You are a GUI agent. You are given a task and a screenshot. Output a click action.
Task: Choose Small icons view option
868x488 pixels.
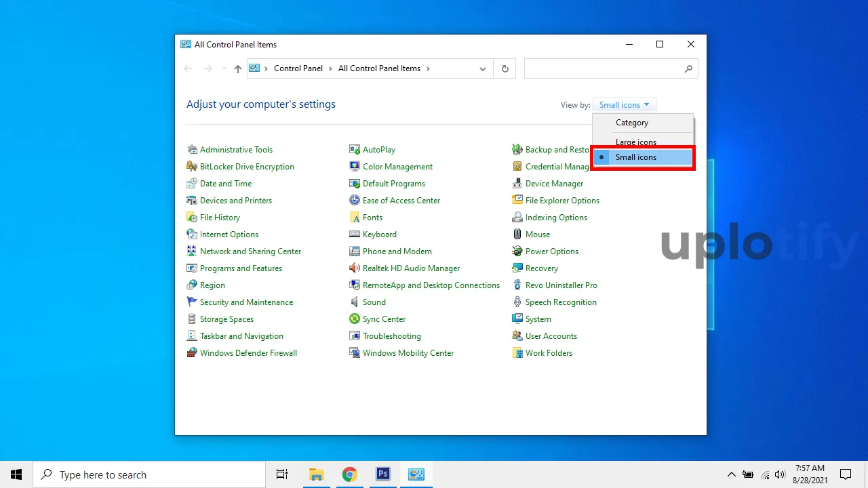[643, 157]
